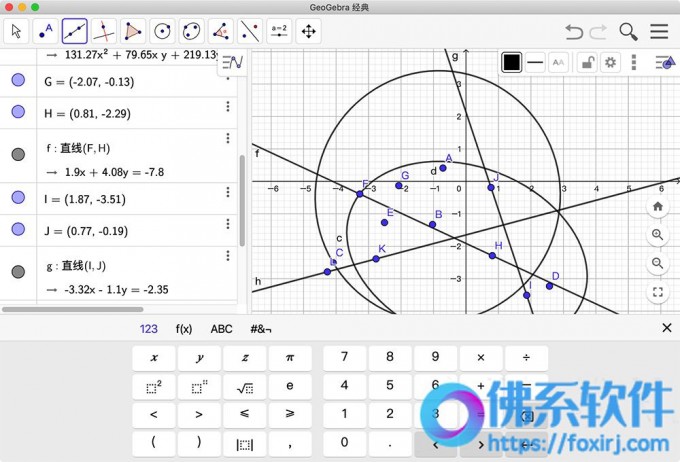
Task: Click the algebra view vertical scrollbar
Action: (242, 200)
